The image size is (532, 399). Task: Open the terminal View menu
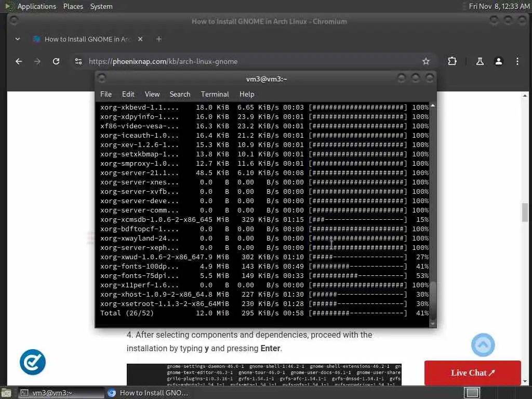click(152, 95)
